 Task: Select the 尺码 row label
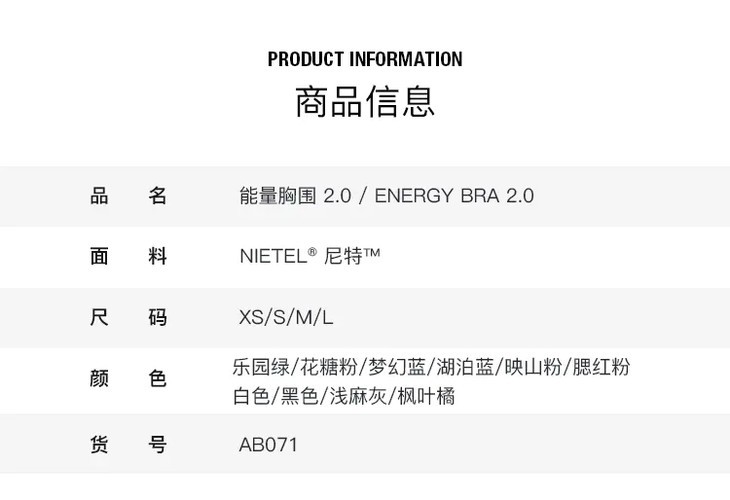pos(128,318)
